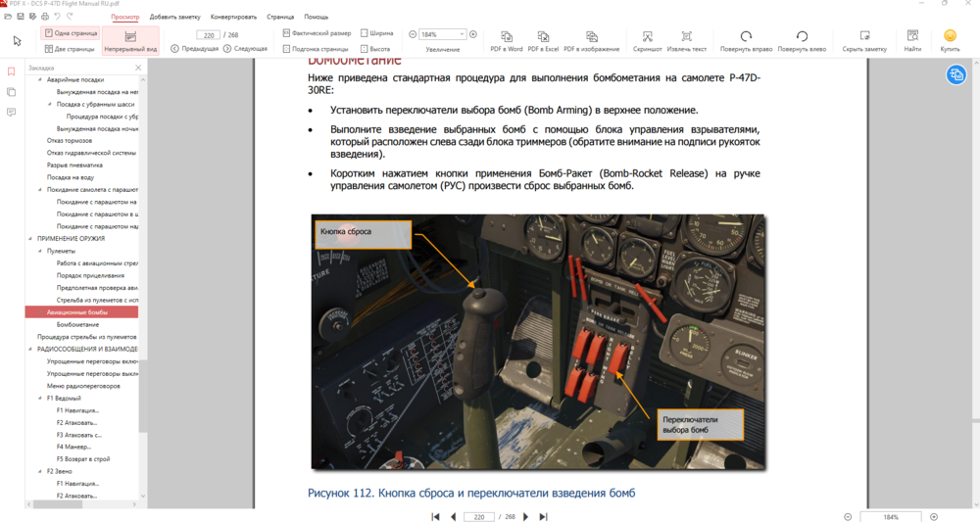Open the Посадка на воду bookmark
Viewport: 980px width, 522px height.
[70, 177]
